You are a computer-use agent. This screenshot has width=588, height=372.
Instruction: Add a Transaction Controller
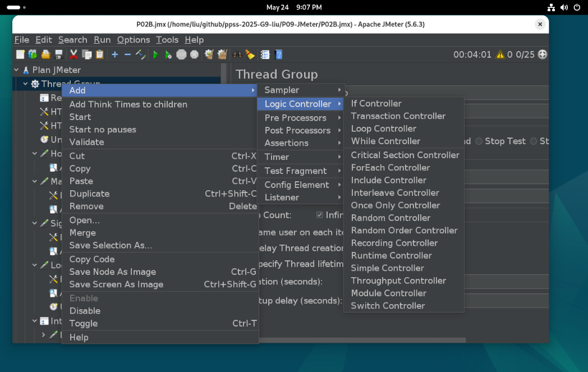(x=404, y=116)
